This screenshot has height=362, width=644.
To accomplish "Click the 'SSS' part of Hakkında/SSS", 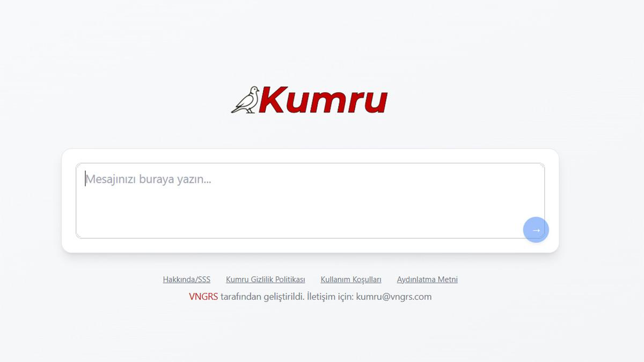I will 203,279.
